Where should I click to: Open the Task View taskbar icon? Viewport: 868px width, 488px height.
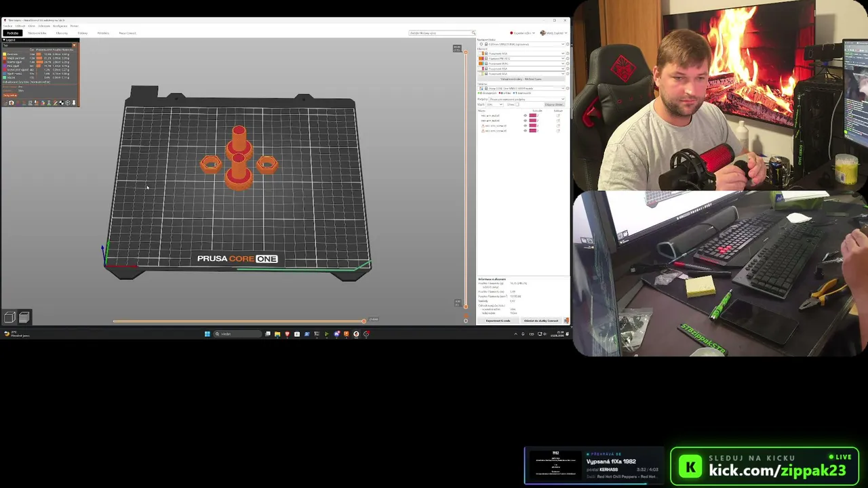point(268,333)
